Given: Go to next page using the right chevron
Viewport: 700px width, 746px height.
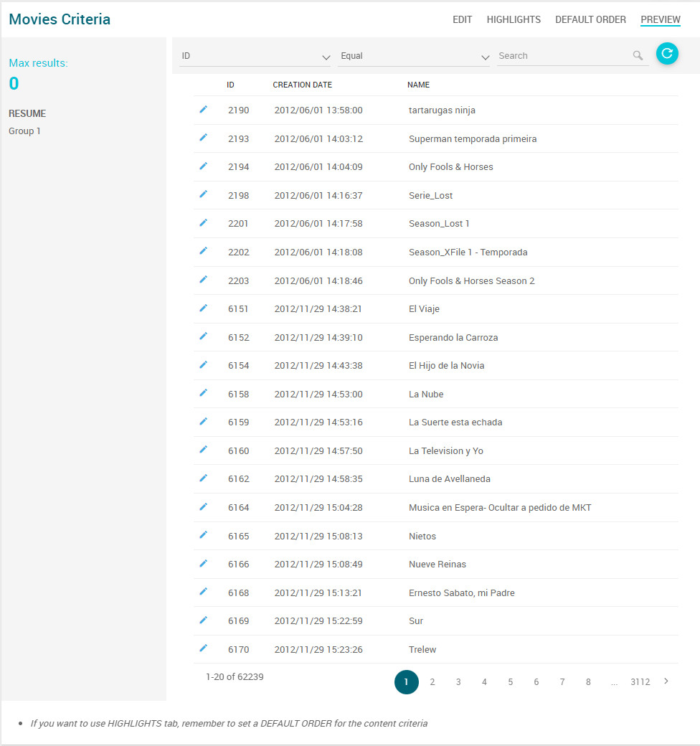Looking at the screenshot, I should click(666, 681).
